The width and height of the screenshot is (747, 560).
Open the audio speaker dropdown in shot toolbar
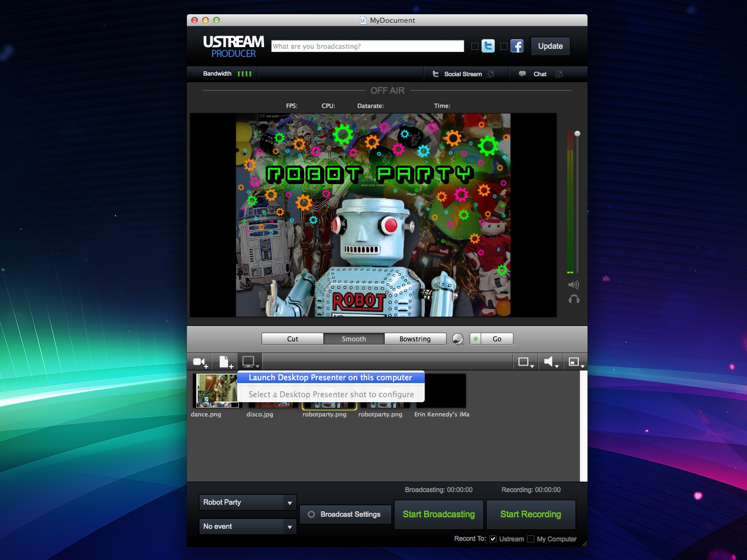(x=551, y=362)
